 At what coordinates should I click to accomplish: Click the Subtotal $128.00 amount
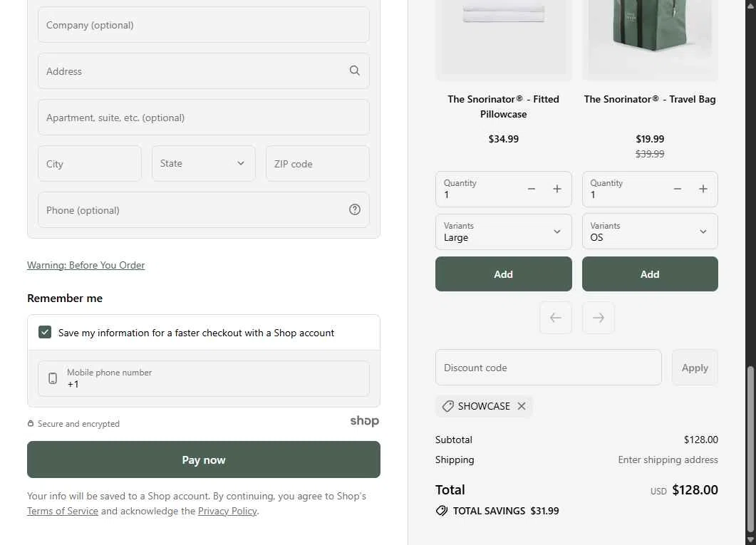[701, 440]
